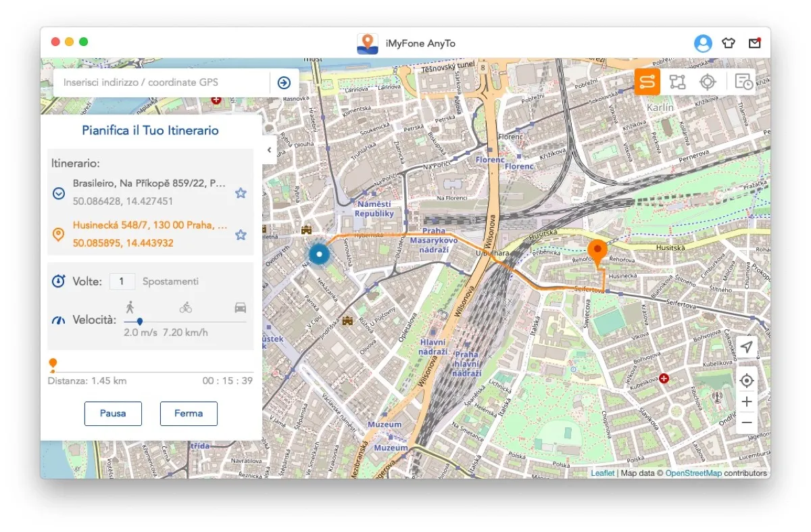
Task: Click the navigation arrow above the locate control
Action: [x=746, y=347]
